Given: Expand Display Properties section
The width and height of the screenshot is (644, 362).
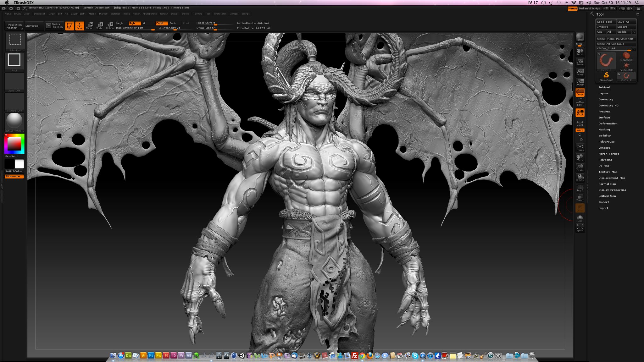Looking at the screenshot, I should [x=612, y=190].
